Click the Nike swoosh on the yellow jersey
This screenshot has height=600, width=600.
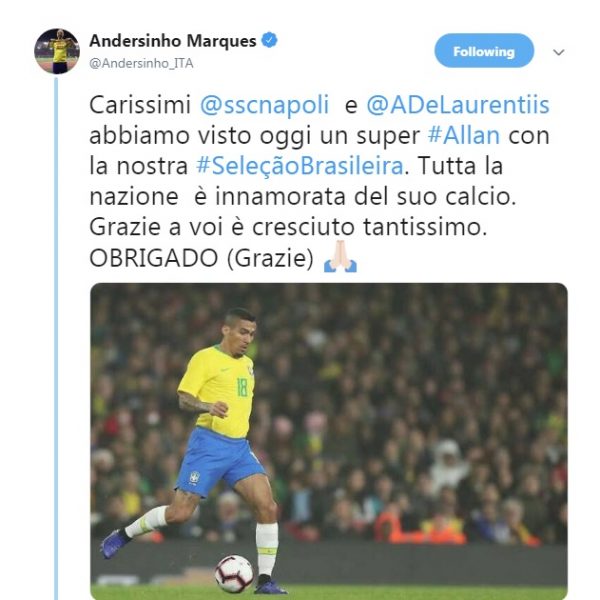point(225,370)
